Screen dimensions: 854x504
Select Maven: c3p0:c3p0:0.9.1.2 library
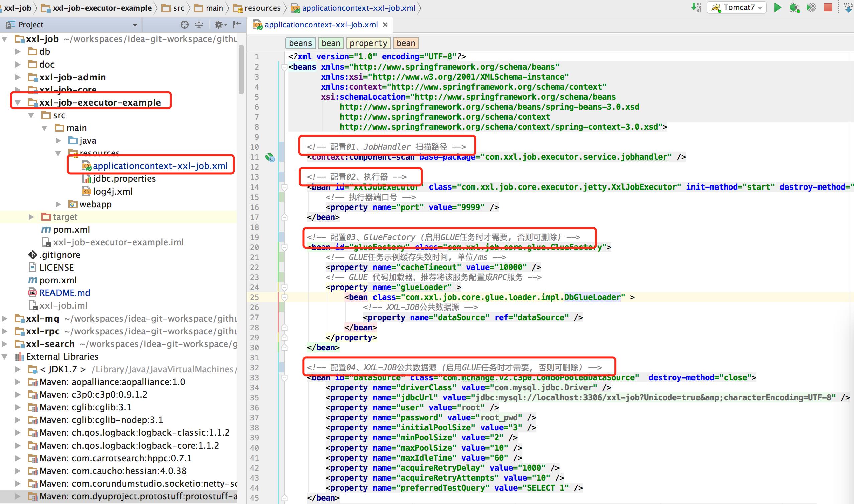coord(88,395)
